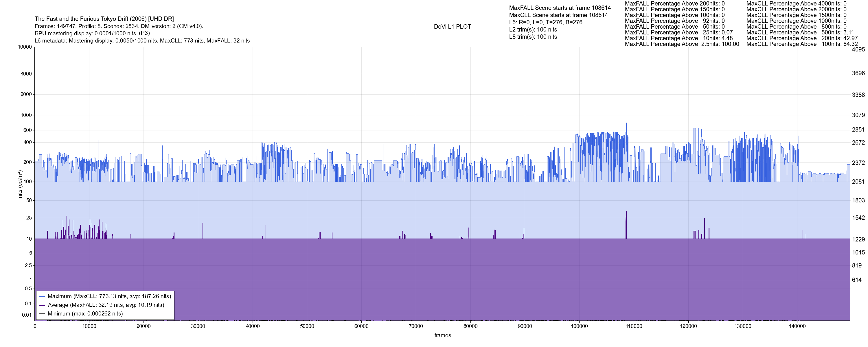Click the MaxCLL Percentage Above 100nits line
868x347 pixels.
(802, 44)
